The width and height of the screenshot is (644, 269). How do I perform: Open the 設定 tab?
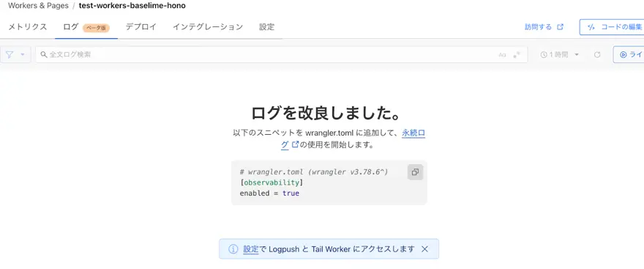[x=267, y=27]
